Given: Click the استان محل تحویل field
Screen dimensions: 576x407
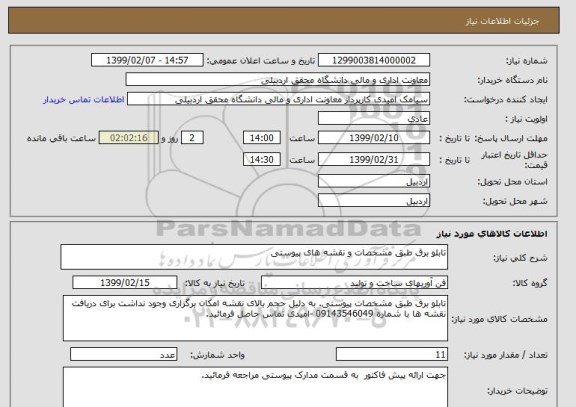Looking at the screenshot, I should [x=374, y=181].
